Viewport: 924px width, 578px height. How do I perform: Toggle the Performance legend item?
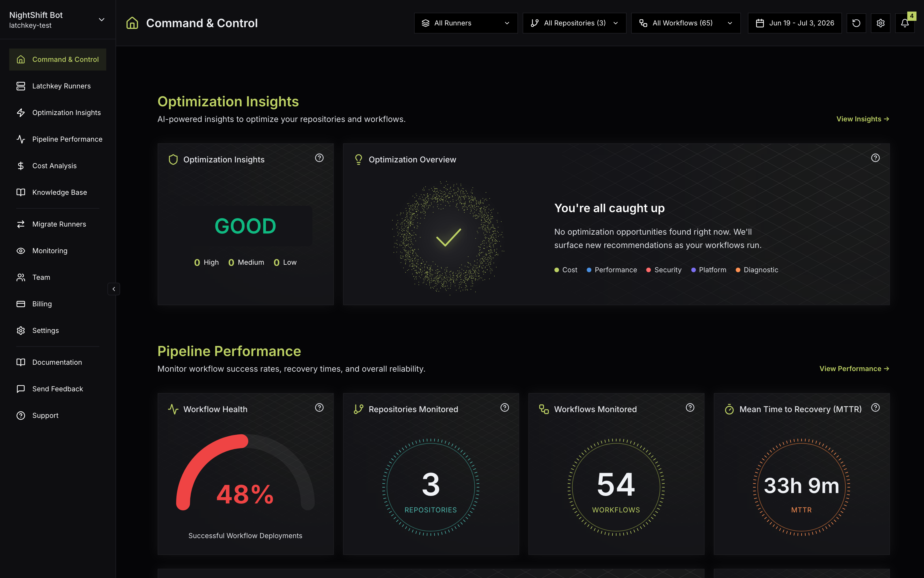click(x=612, y=270)
